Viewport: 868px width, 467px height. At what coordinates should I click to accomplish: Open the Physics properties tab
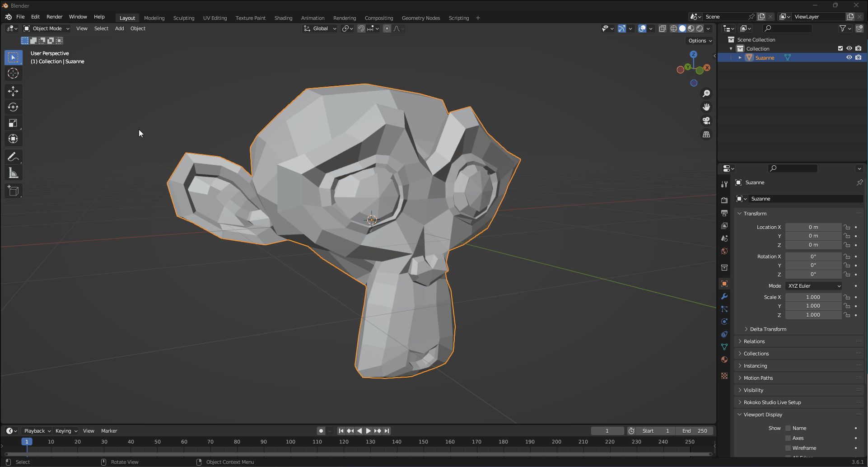pyautogui.click(x=724, y=322)
